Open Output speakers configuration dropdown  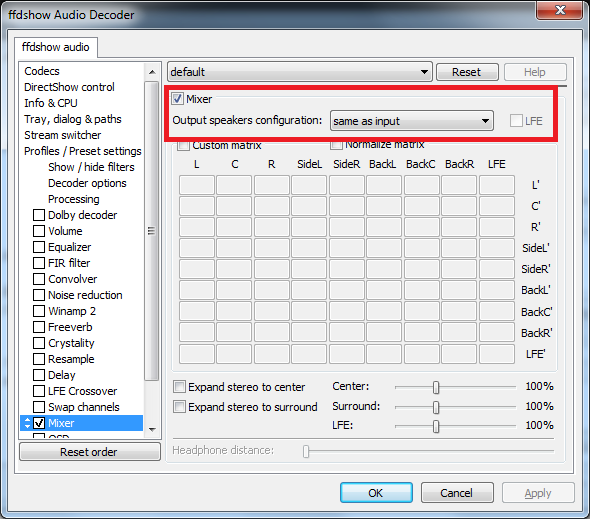(x=412, y=121)
